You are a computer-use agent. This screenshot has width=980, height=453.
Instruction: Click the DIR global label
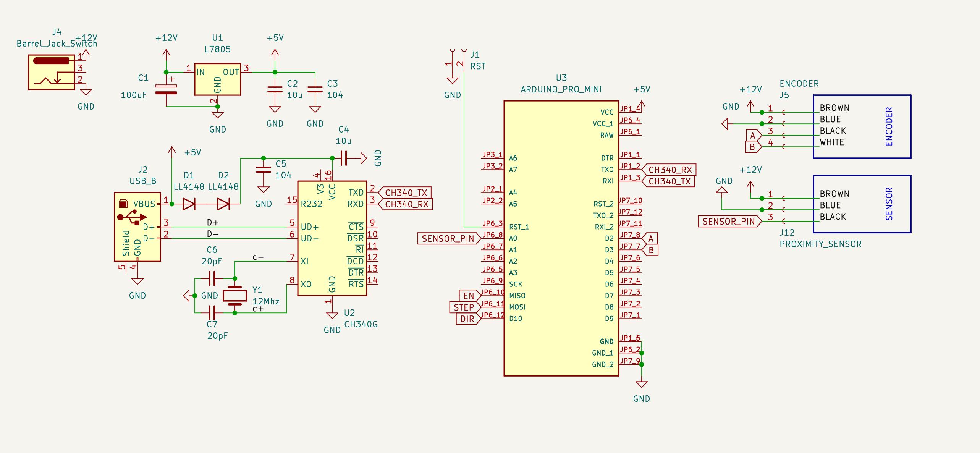click(467, 319)
